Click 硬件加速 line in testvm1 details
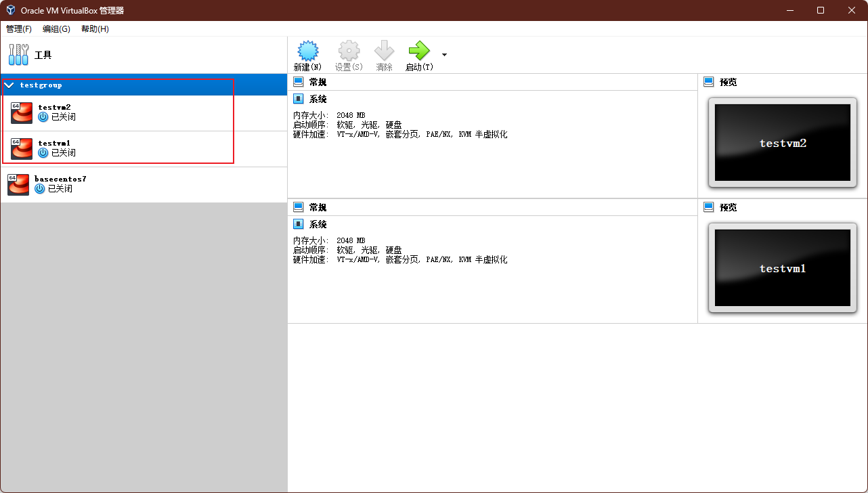 [x=400, y=259]
